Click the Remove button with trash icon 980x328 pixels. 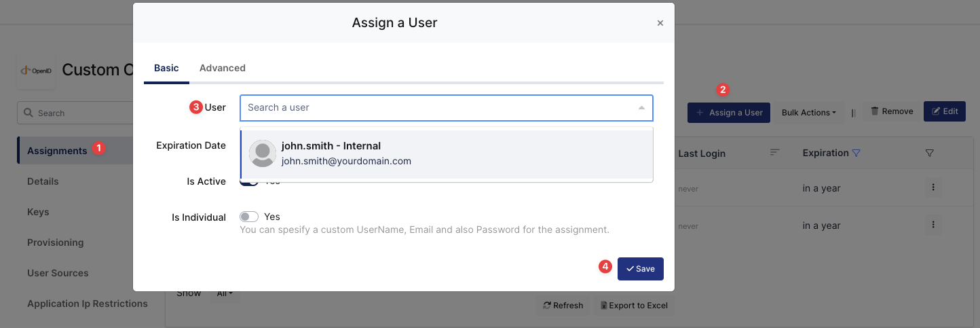coord(892,111)
